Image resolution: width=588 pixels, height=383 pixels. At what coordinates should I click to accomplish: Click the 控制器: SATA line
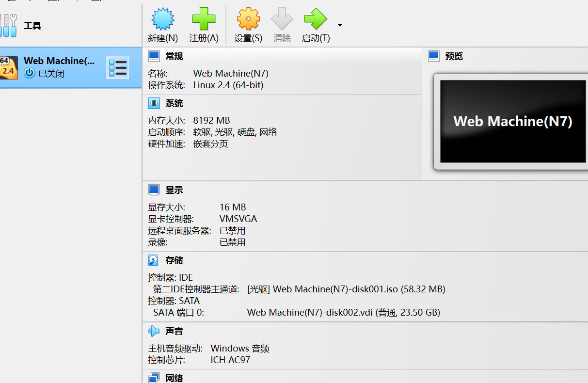click(x=174, y=301)
